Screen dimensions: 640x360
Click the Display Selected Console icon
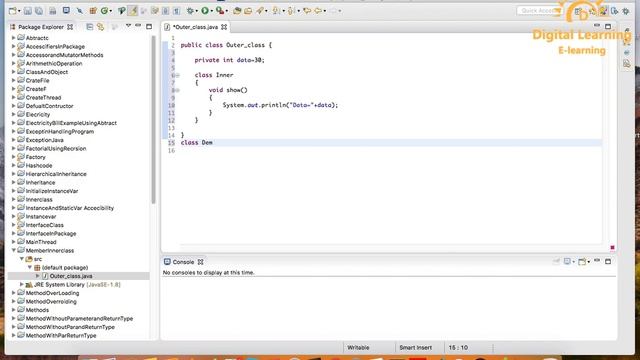click(567, 262)
